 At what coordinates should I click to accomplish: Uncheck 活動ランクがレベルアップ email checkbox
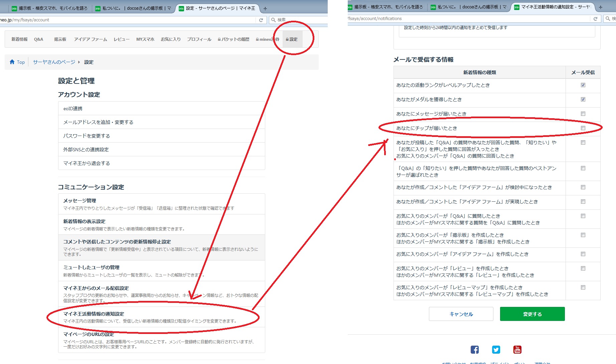[583, 85]
